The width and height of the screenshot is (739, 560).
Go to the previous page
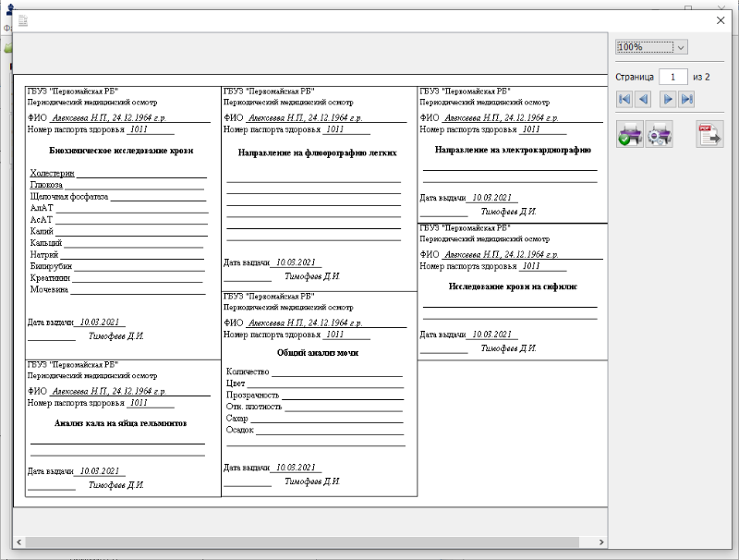tap(643, 99)
